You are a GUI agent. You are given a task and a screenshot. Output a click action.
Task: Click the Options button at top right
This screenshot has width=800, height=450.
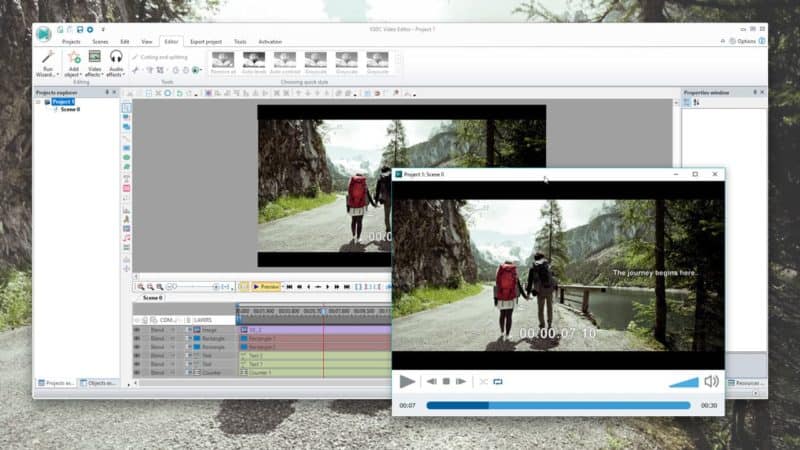tap(743, 41)
